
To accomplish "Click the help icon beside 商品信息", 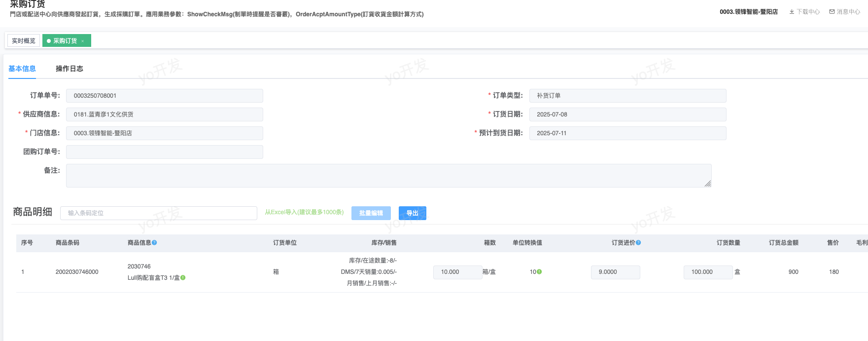I will [154, 243].
